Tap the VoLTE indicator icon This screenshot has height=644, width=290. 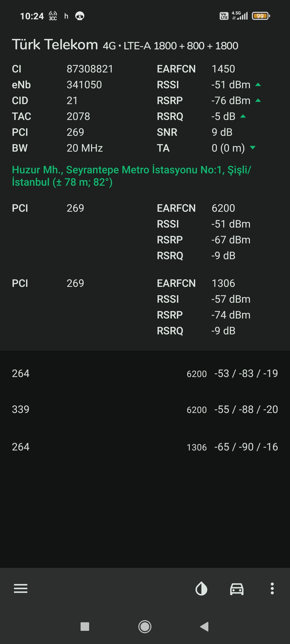point(224,16)
